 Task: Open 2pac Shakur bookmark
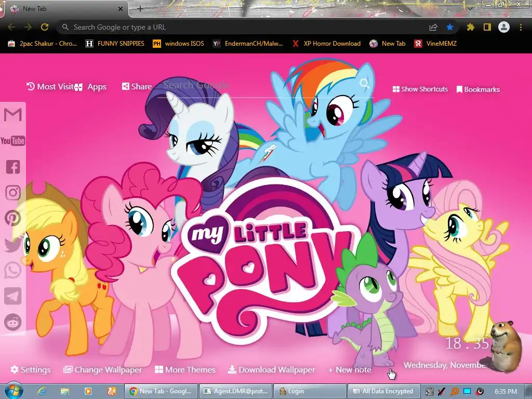click(43, 44)
